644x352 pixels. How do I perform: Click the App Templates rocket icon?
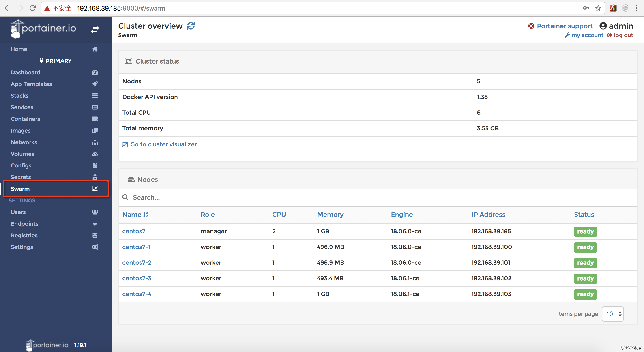point(95,84)
